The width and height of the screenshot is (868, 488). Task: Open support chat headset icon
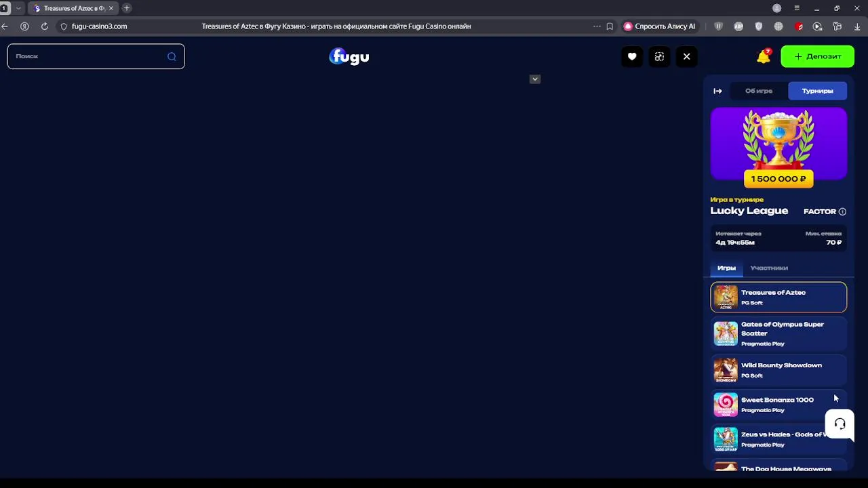coord(840,424)
